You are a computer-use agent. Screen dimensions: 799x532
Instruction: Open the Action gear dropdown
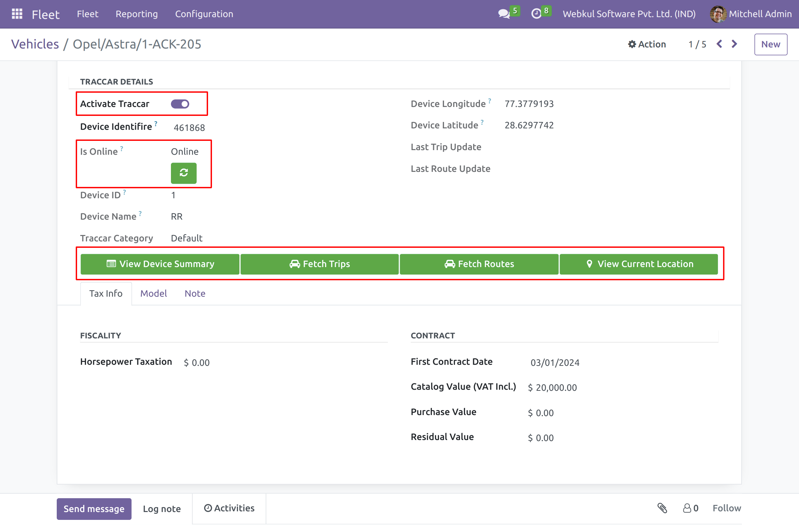pyautogui.click(x=647, y=44)
